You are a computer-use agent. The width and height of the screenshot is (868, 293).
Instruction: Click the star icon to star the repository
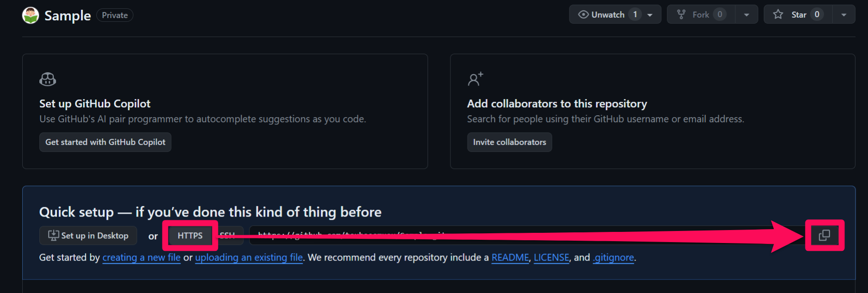pyautogui.click(x=778, y=14)
